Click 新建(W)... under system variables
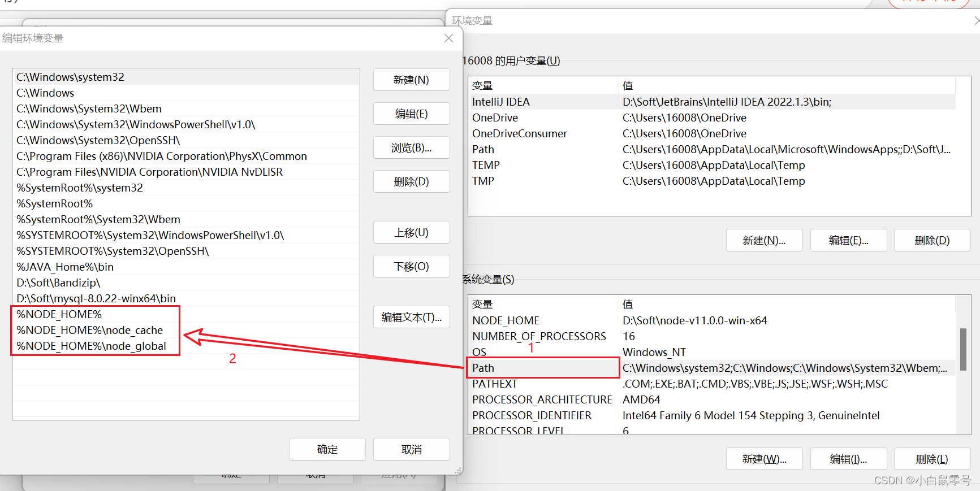This screenshot has height=491, width=980. coord(764,459)
